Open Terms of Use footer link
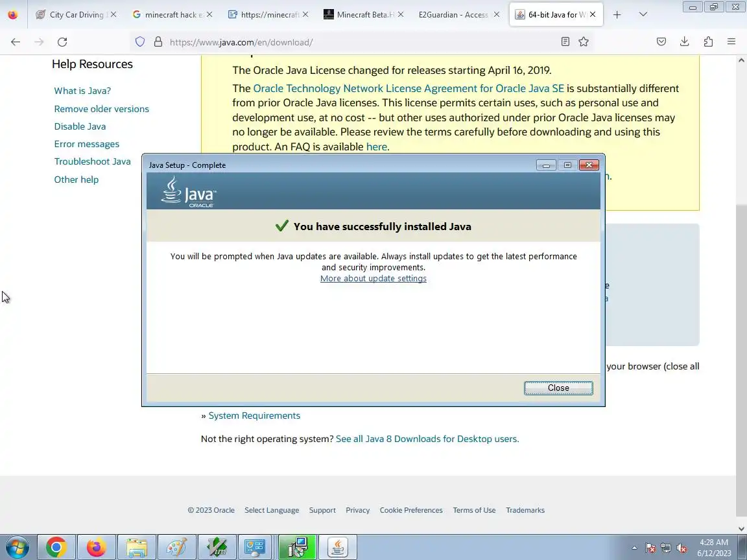Screen dimensions: 747x560 (x=474, y=510)
